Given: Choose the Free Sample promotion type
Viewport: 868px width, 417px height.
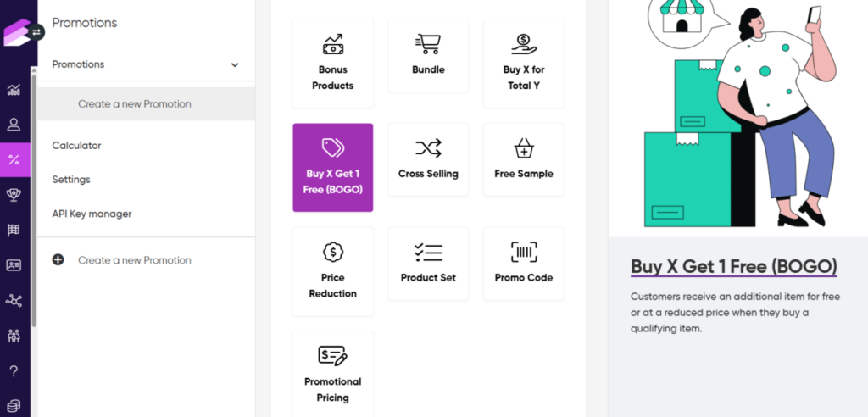Looking at the screenshot, I should pos(523,159).
